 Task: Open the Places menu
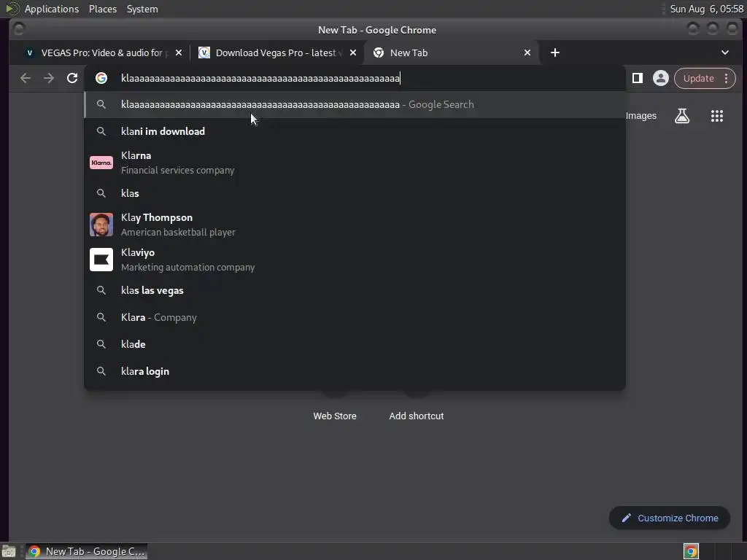[x=103, y=9]
